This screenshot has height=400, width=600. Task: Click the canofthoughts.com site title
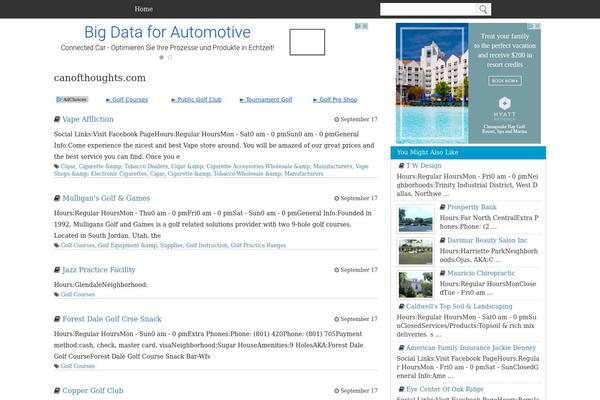click(99, 78)
